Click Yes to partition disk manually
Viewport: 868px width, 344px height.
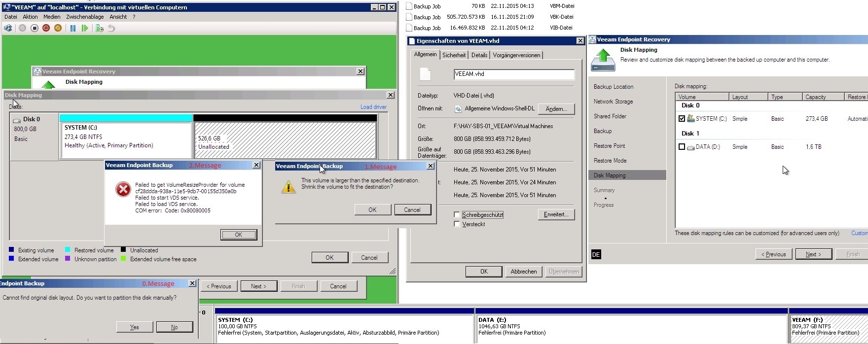134,327
